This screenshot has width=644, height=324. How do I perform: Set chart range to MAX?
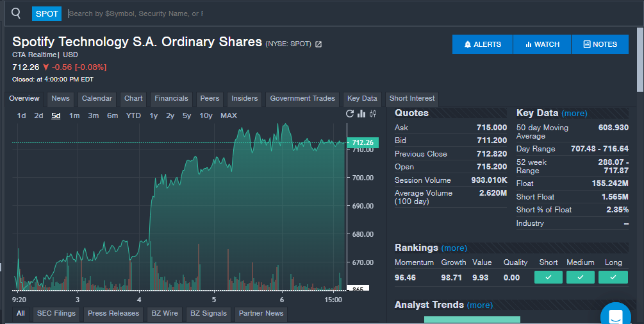click(229, 116)
